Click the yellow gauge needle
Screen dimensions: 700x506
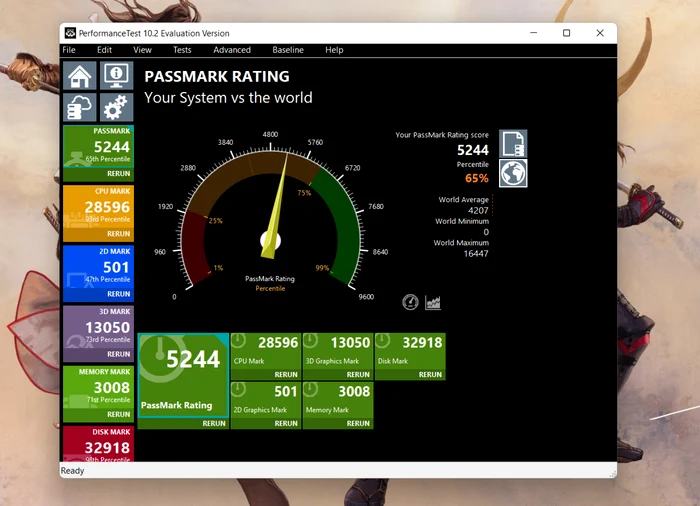tap(275, 209)
